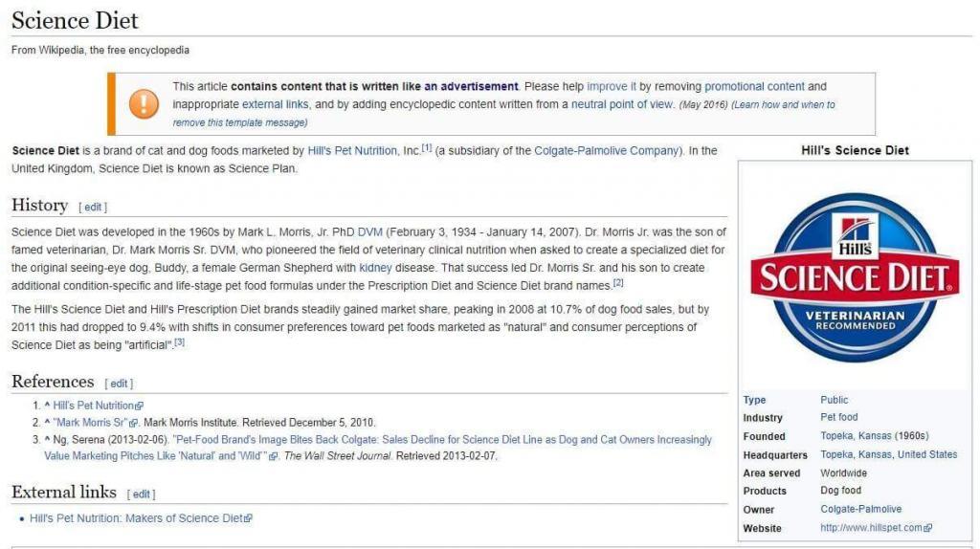
Task: Click bold 'Science Diet' at start of intro
Action: coord(46,150)
